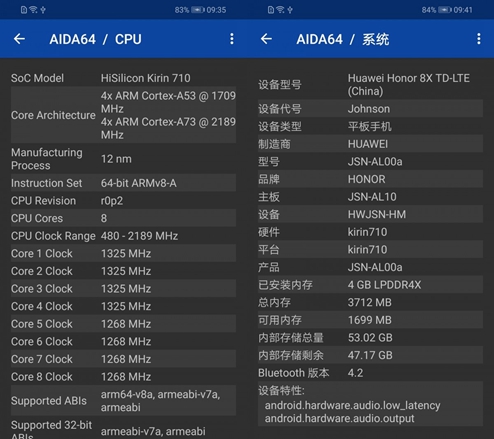Select the Core 7 Clock row
The width and height of the screenshot is (494, 439).
[x=123, y=359]
